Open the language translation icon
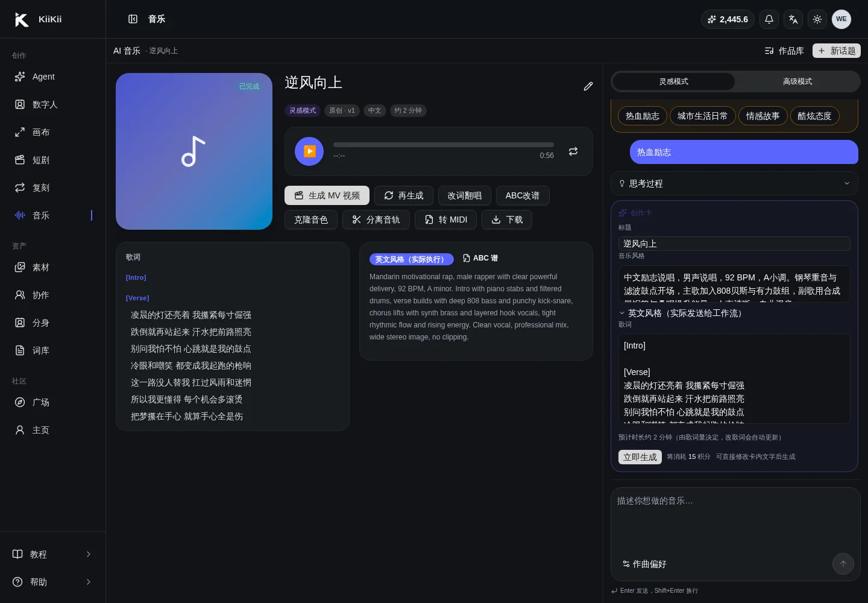This screenshot has height=603, width=868. coord(793,19)
